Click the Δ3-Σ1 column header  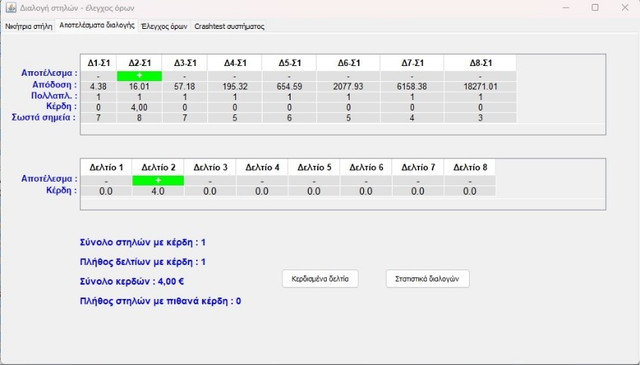[185, 63]
